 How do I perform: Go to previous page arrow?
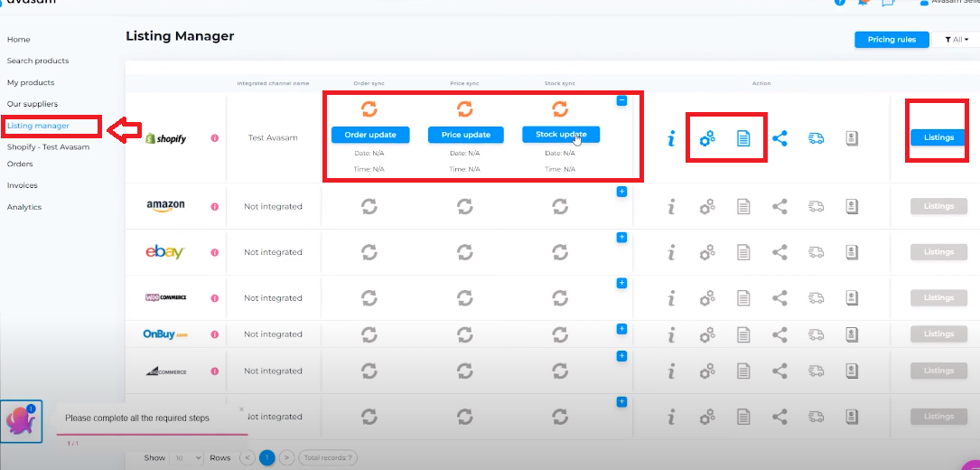[x=247, y=458]
